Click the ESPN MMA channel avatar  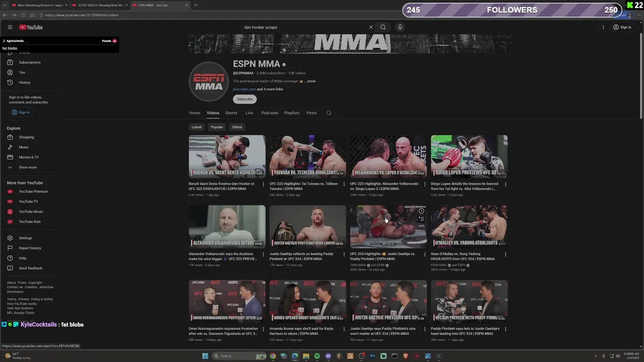[208, 81]
